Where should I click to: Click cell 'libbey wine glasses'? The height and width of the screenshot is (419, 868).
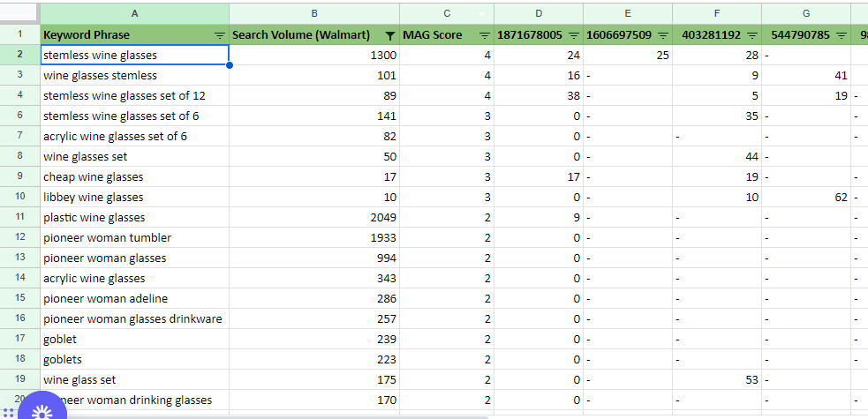pos(134,198)
